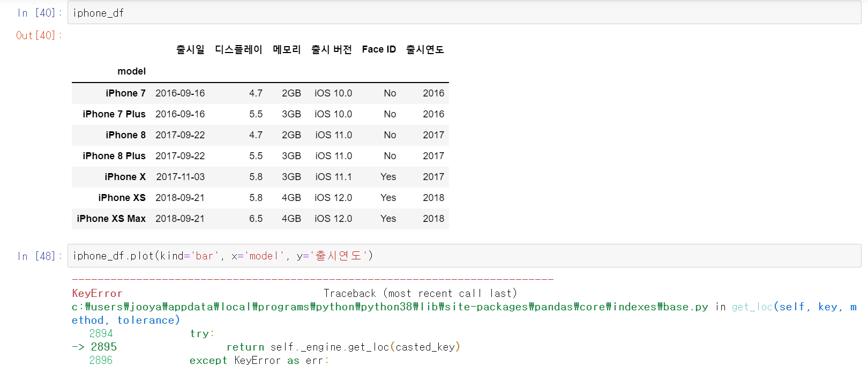Click the arrow-marked line 2895
Screen dimensions: 868x365
94,347
